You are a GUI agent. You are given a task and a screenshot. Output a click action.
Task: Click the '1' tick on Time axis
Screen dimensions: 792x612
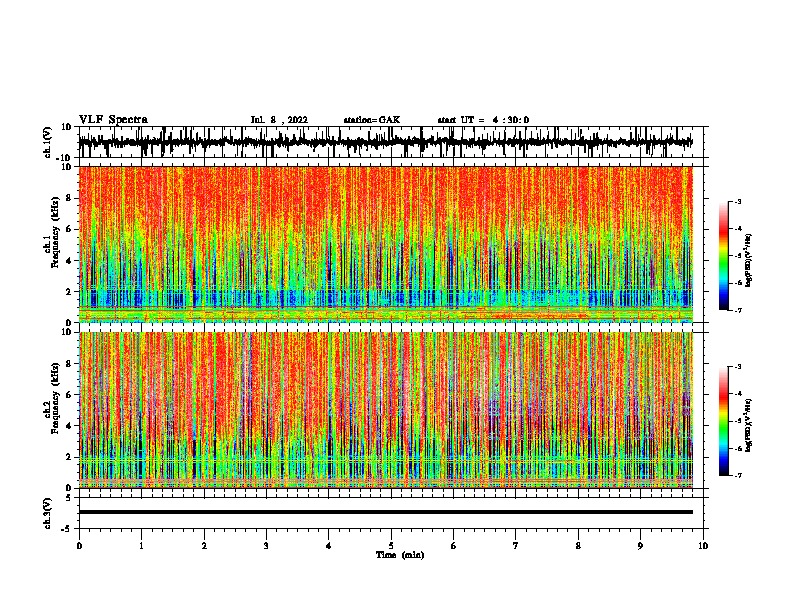141,546
